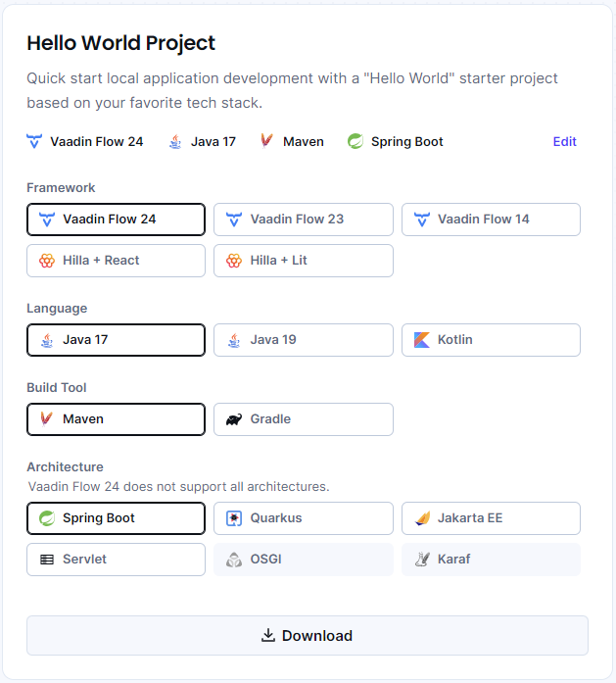The height and width of the screenshot is (683, 616).
Task: Choose the Vaadin Flow 24 option
Action: point(116,220)
